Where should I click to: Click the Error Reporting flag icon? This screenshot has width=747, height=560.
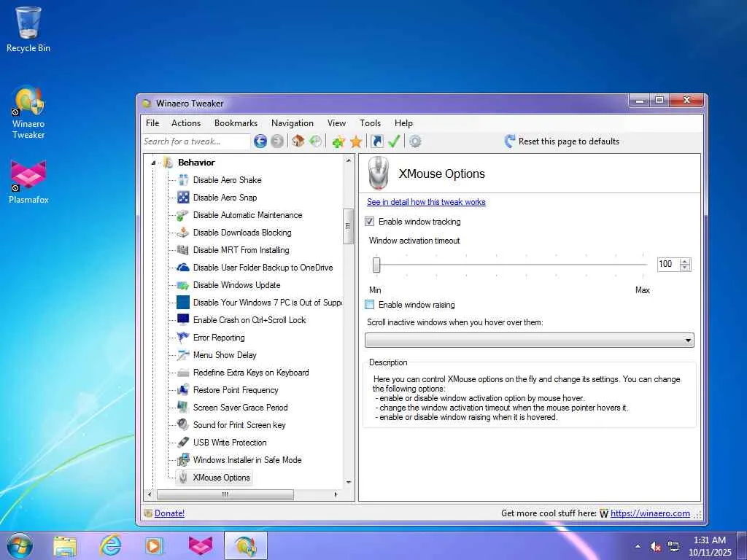coord(183,338)
